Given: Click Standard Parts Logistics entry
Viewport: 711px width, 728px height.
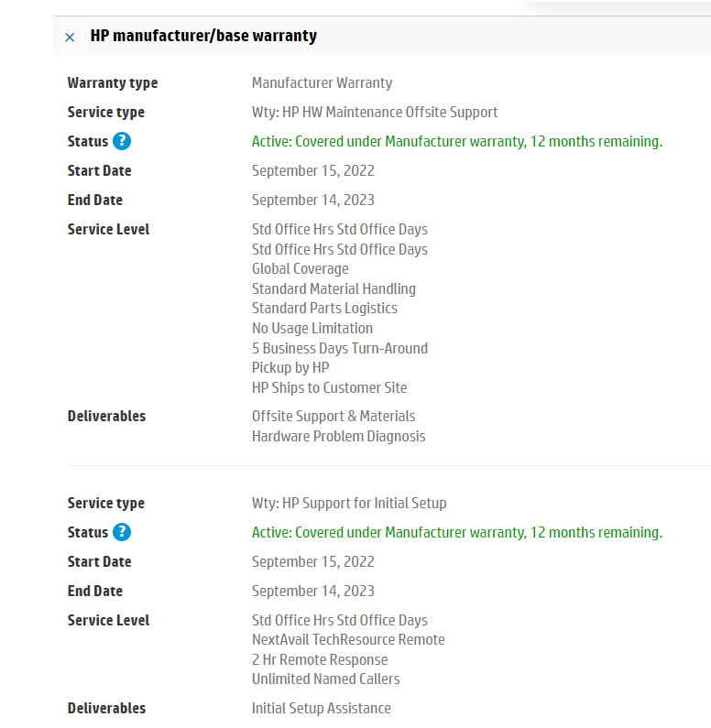Looking at the screenshot, I should pyautogui.click(x=324, y=308).
